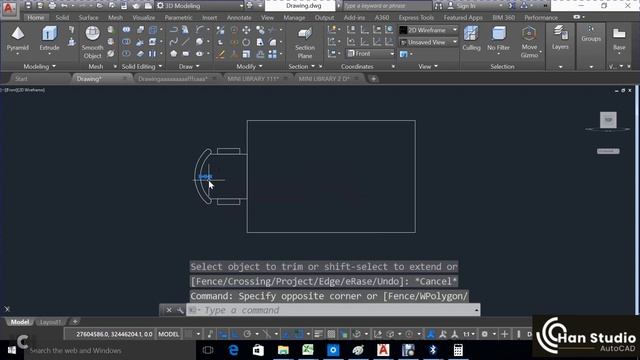Open command line customize wrench
Image resolution: width=640 pixels, height=360 pixels.
pos(180,310)
